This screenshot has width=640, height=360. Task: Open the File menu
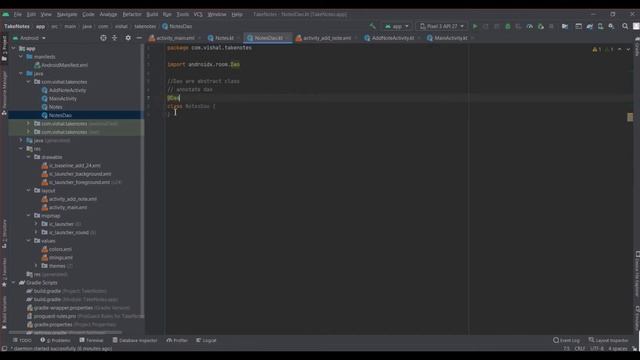pyautogui.click(x=18, y=14)
